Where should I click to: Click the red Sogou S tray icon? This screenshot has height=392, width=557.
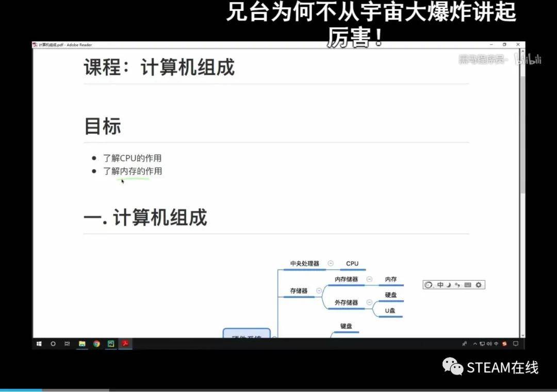[504, 344]
